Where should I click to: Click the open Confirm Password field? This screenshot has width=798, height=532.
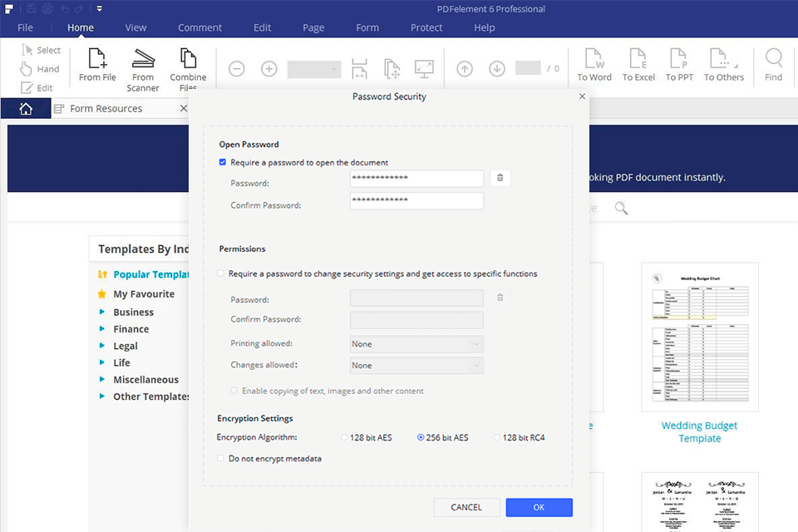coord(416,200)
